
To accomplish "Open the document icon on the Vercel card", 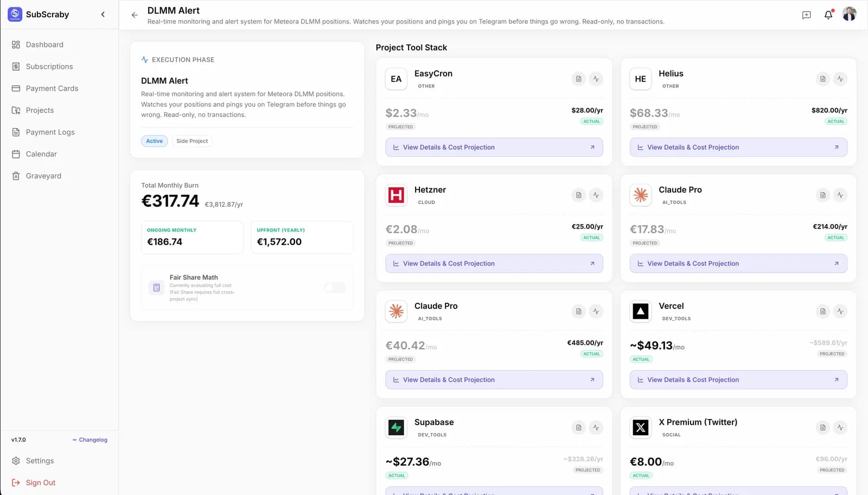I will (x=823, y=311).
